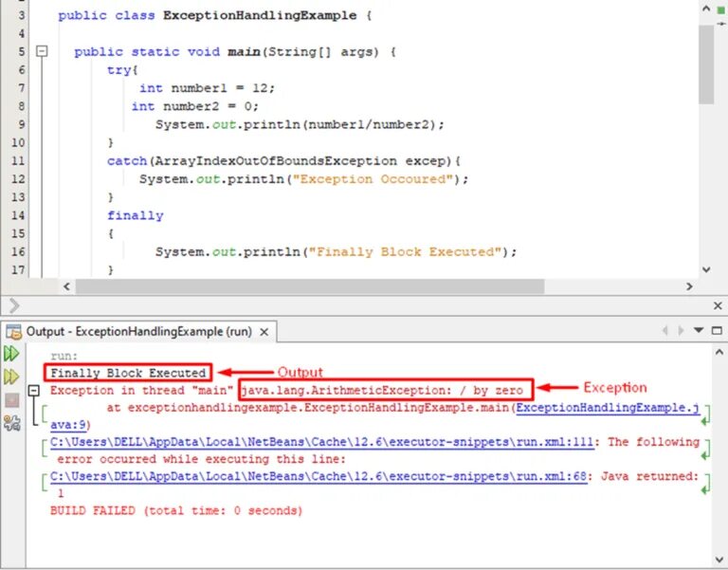Image resolution: width=728 pixels, height=570 pixels.
Task: Click the "Finally Block Executed" string in code
Action: click(405, 251)
